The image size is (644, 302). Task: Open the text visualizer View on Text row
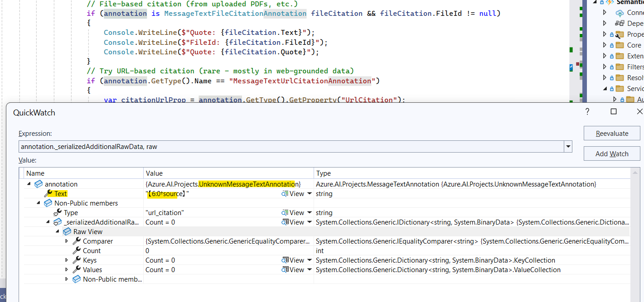pyautogui.click(x=293, y=193)
